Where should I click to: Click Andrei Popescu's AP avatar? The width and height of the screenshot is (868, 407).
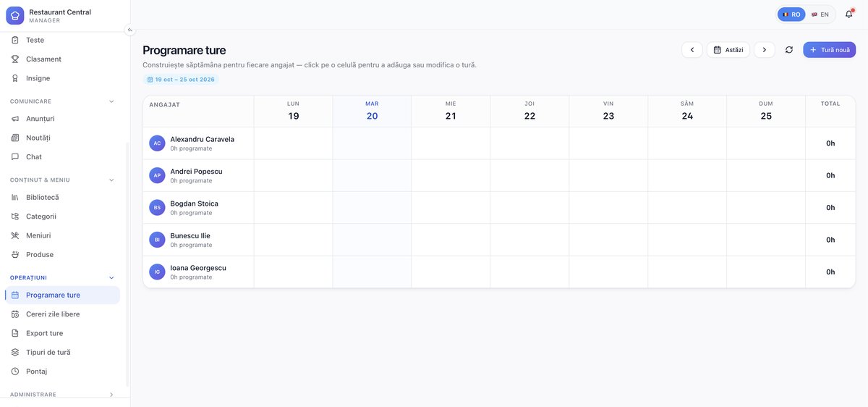tap(157, 175)
